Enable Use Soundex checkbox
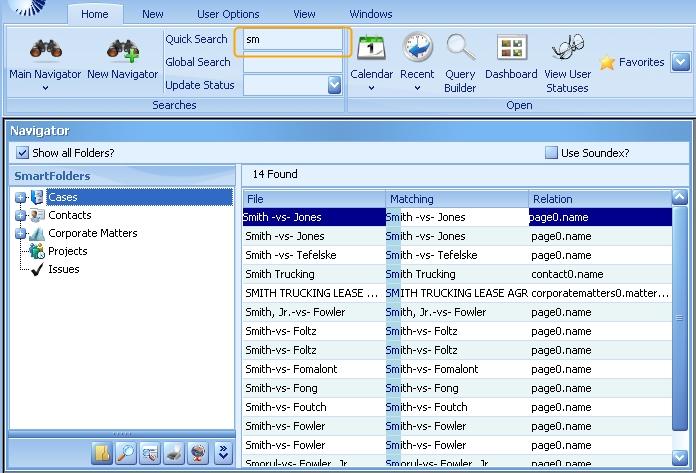This screenshot has width=696, height=473. pos(551,153)
